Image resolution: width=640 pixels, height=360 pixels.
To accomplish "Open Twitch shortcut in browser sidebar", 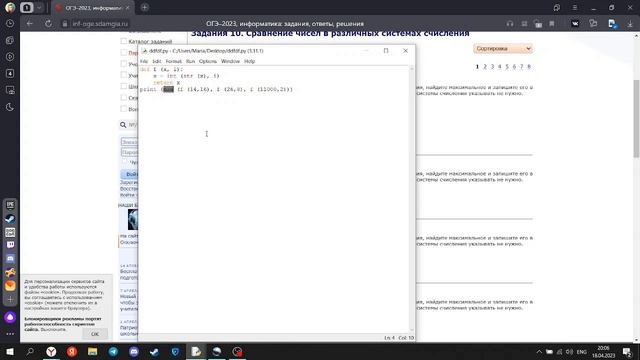I will (10, 245).
